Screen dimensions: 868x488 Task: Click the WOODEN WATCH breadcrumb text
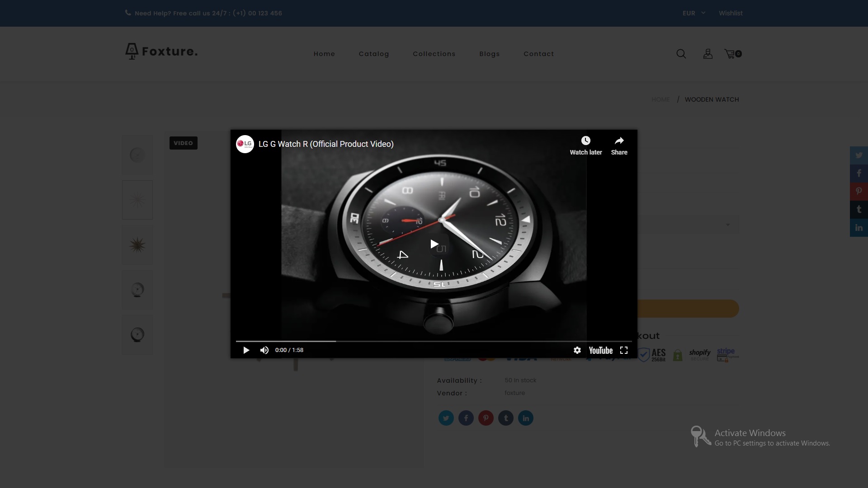[712, 99]
